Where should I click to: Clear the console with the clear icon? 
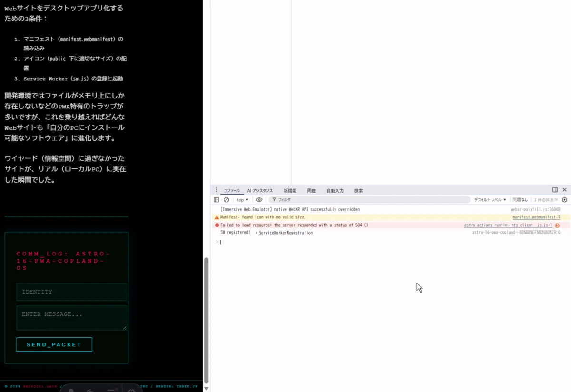[x=226, y=200]
